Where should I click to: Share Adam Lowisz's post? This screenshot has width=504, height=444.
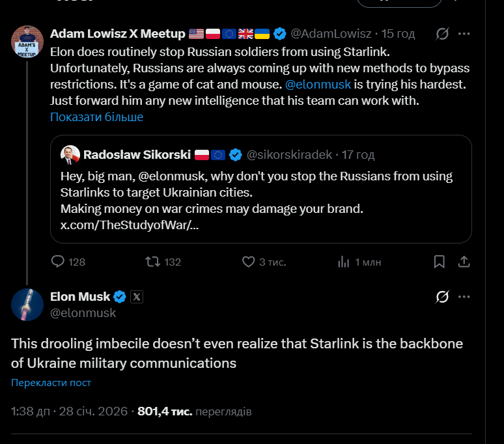pyautogui.click(x=464, y=262)
